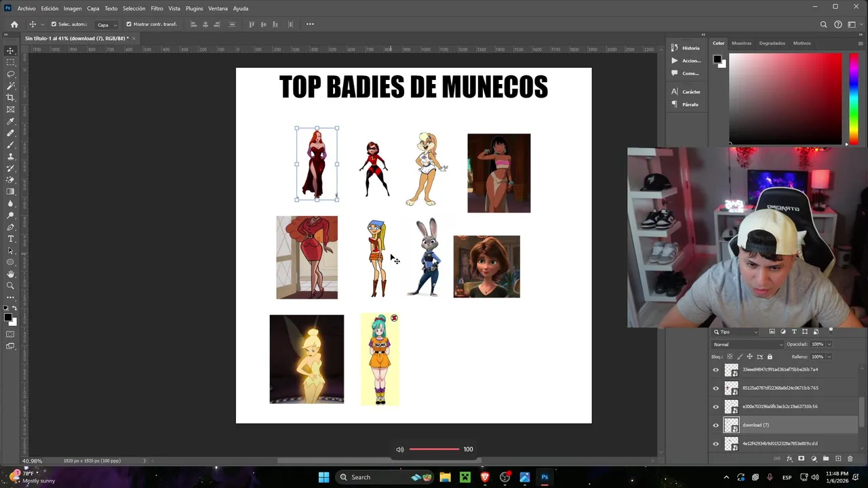868x488 pixels.
Task: Open the Capa auto-select dropdown
Action: pyautogui.click(x=106, y=24)
